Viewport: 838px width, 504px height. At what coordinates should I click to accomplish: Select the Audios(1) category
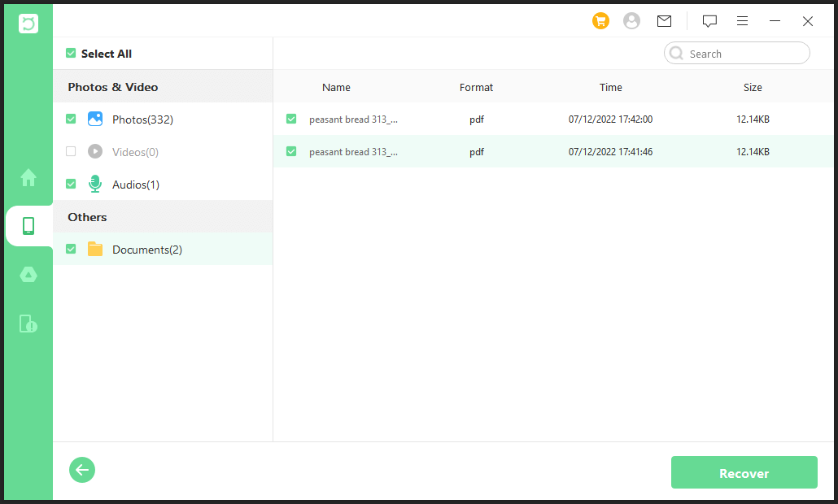click(136, 185)
